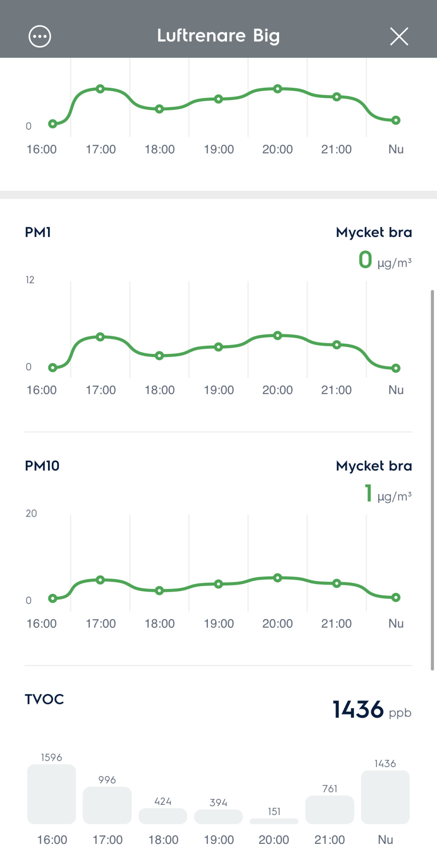437x868 pixels.
Task: Tap the TVOC bar showing 761
Action: [x=330, y=810]
